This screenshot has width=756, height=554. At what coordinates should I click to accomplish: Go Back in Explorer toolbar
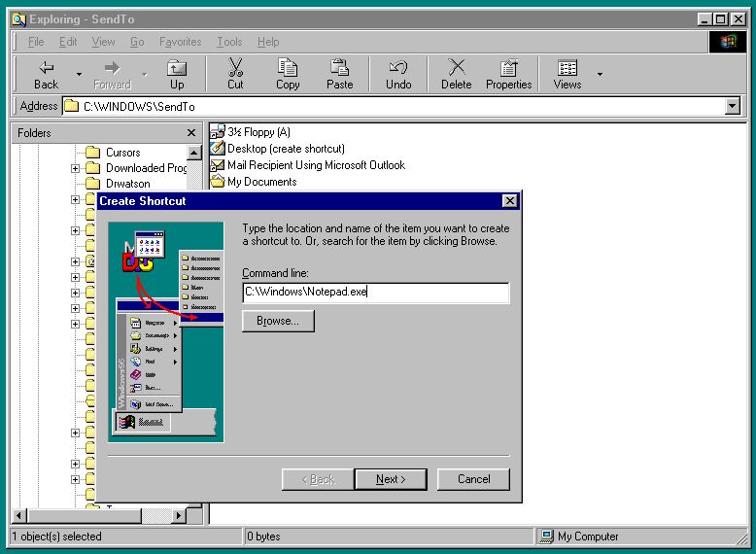pyautogui.click(x=46, y=74)
